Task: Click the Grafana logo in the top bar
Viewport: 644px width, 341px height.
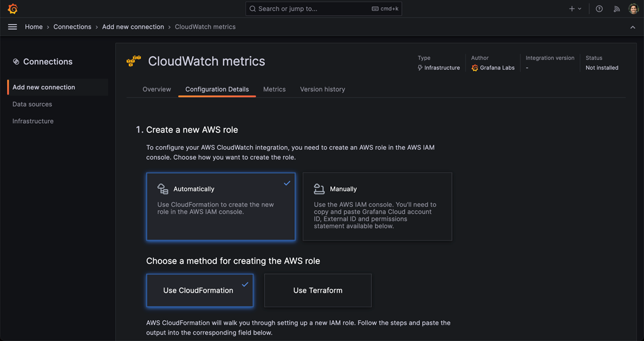Action: pyautogui.click(x=12, y=8)
